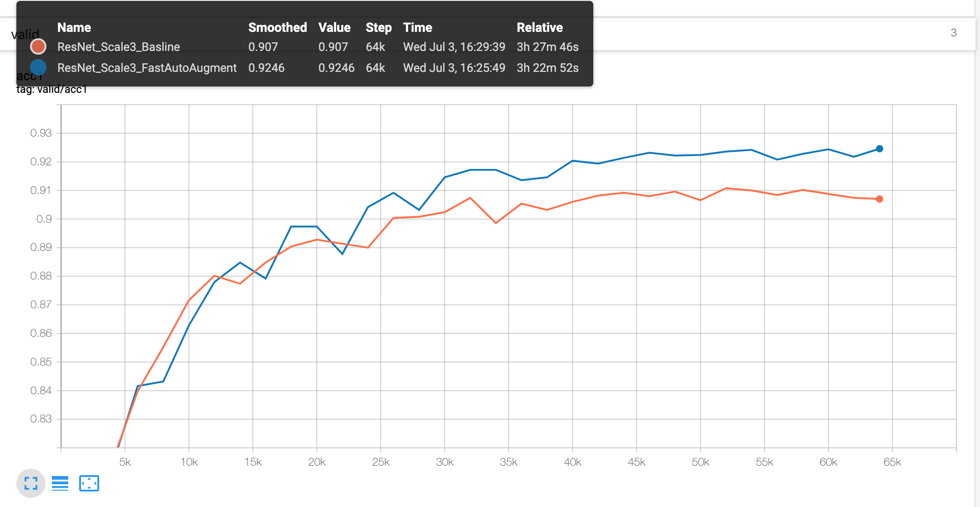Click the Smoothed column header
The image size is (980, 507).
click(x=277, y=27)
